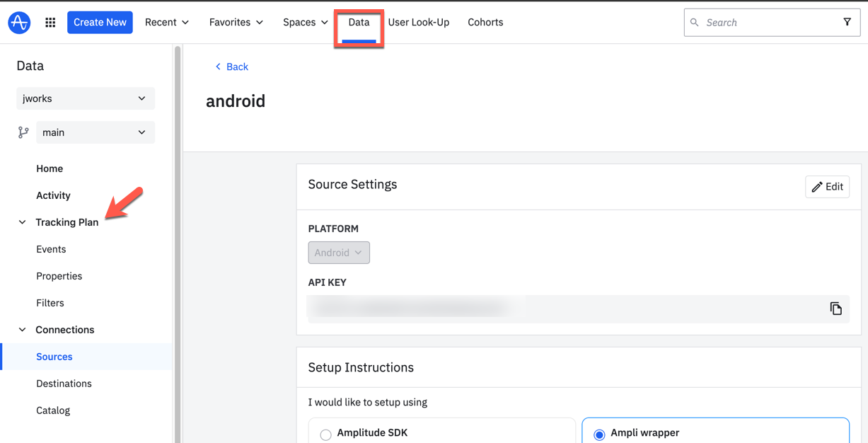Click the 'Setup Instructions' heading
This screenshot has height=443, width=868.
(x=361, y=368)
